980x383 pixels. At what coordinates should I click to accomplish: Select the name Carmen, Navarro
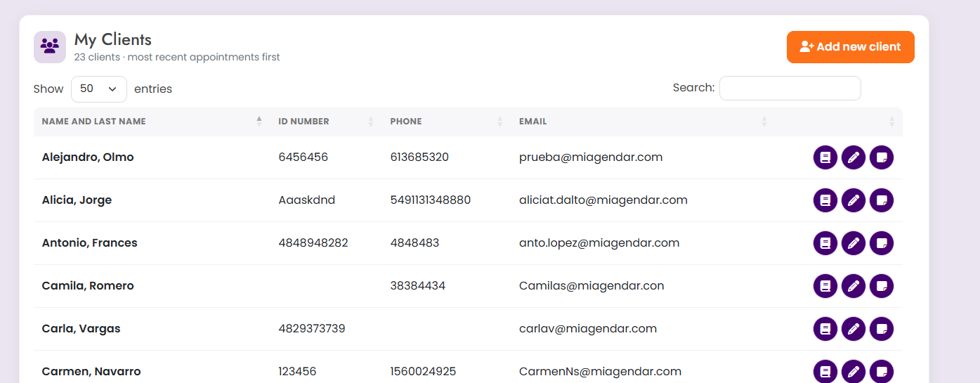(91, 372)
